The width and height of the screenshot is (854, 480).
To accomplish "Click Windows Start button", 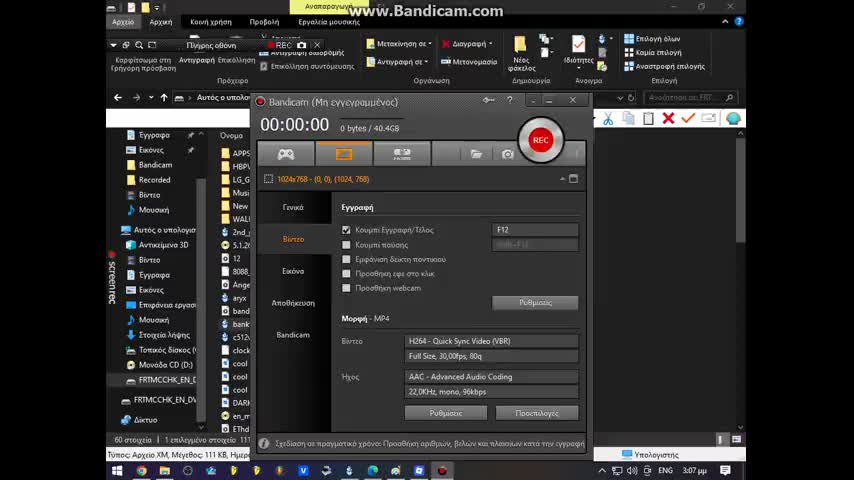I will click(x=117, y=471).
